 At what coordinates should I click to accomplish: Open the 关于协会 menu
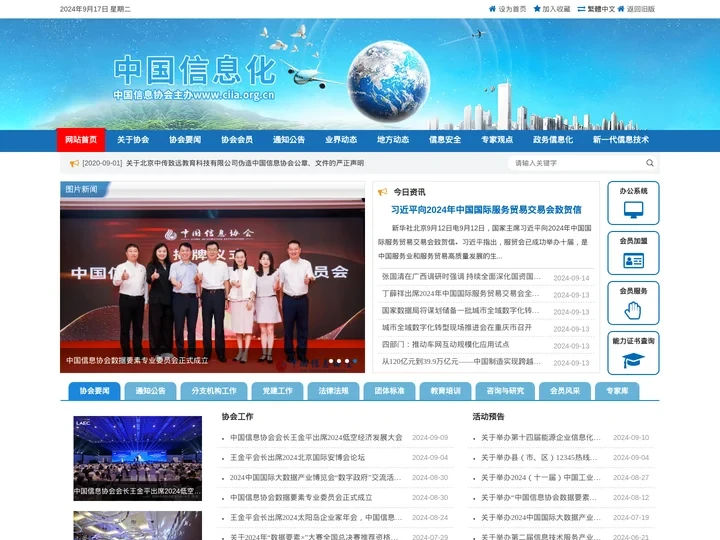pos(133,140)
